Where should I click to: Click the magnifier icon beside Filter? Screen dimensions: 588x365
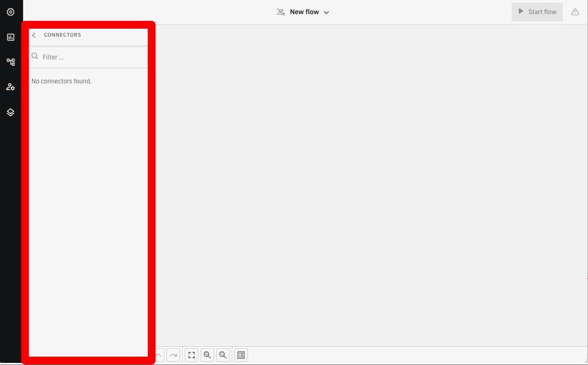tap(35, 57)
